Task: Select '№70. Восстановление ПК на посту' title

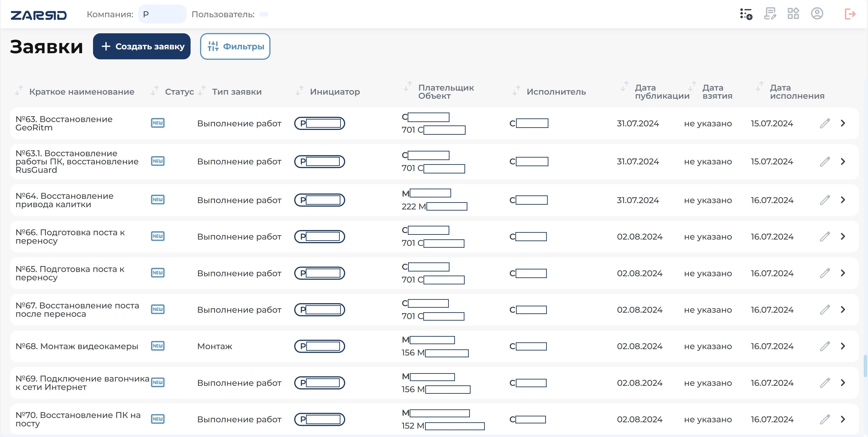Action: coord(78,420)
